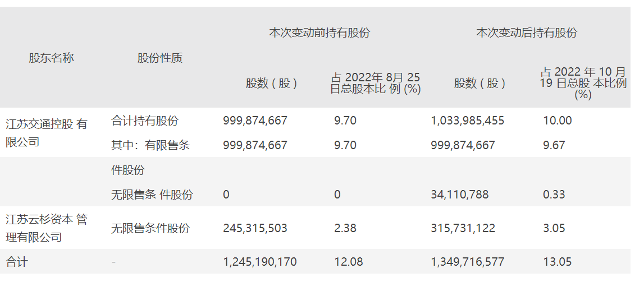644x282 pixels.
Task: Click the 其中：有限售条 label cell
Action: [150, 145]
